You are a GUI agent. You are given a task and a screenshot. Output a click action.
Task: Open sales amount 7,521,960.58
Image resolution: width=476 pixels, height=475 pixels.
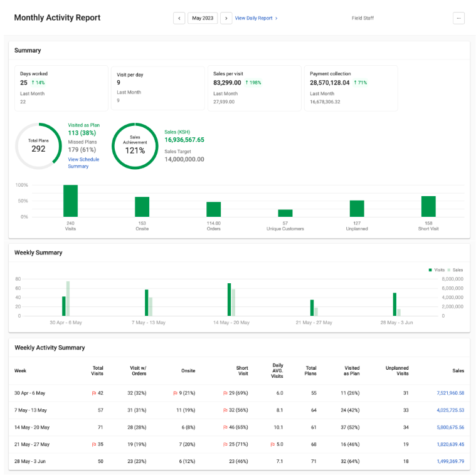pyautogui.click(x=450, y=393)
